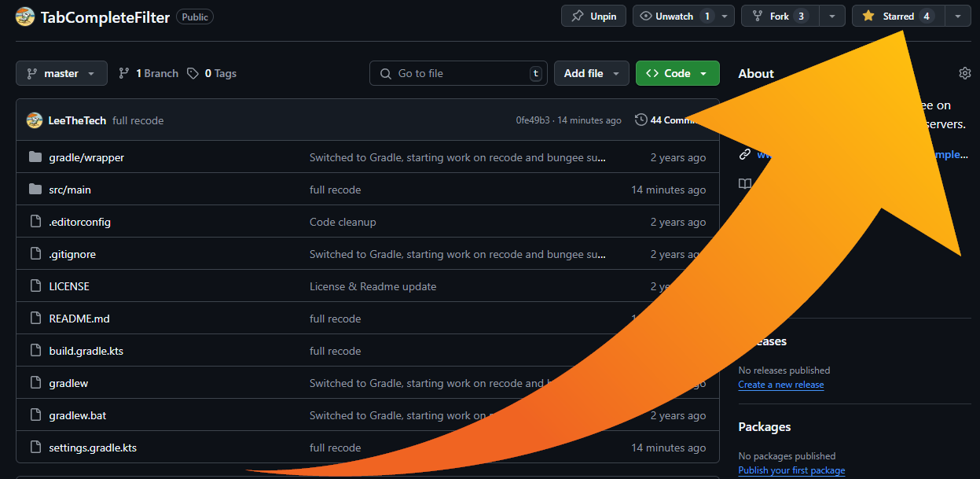Open the "License & Readme update" commit message

(373, 286)
